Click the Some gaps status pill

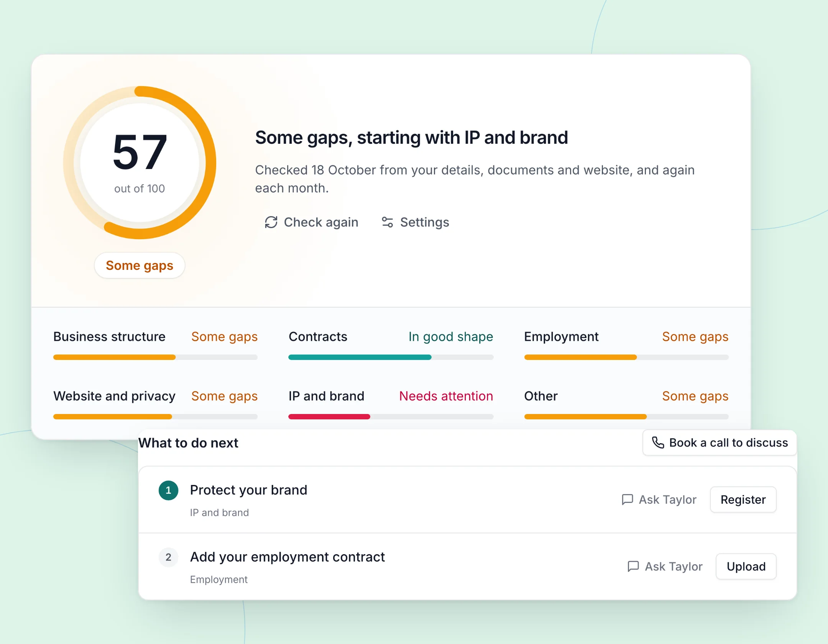tap(140, 265)
